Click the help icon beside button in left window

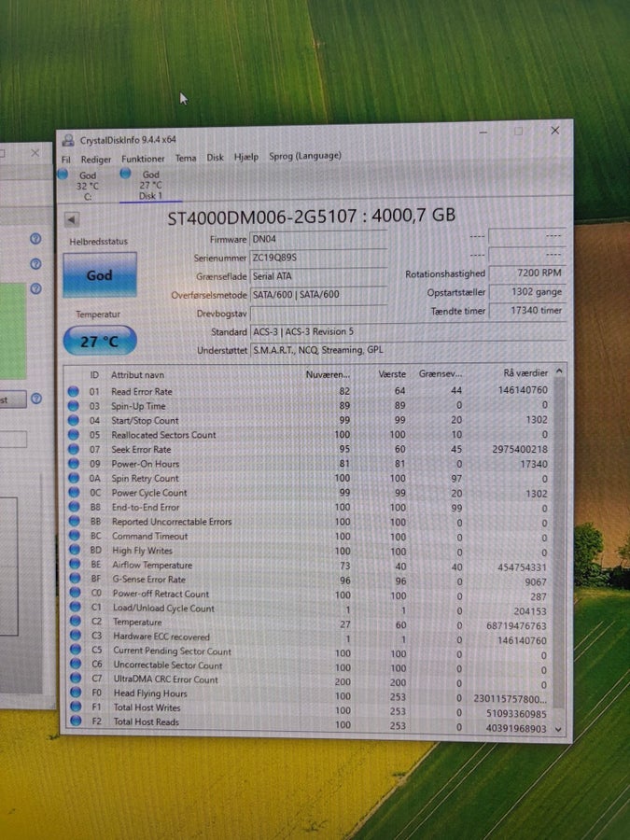[35, 399]
